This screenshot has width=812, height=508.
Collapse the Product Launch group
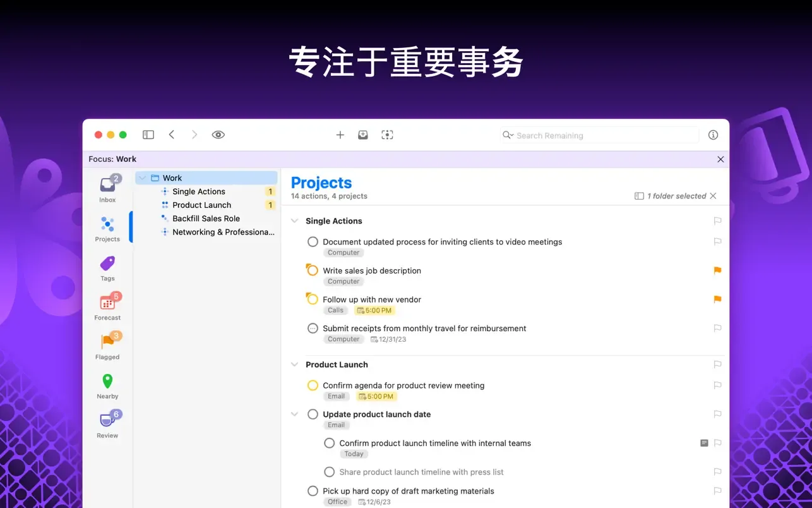294,365
